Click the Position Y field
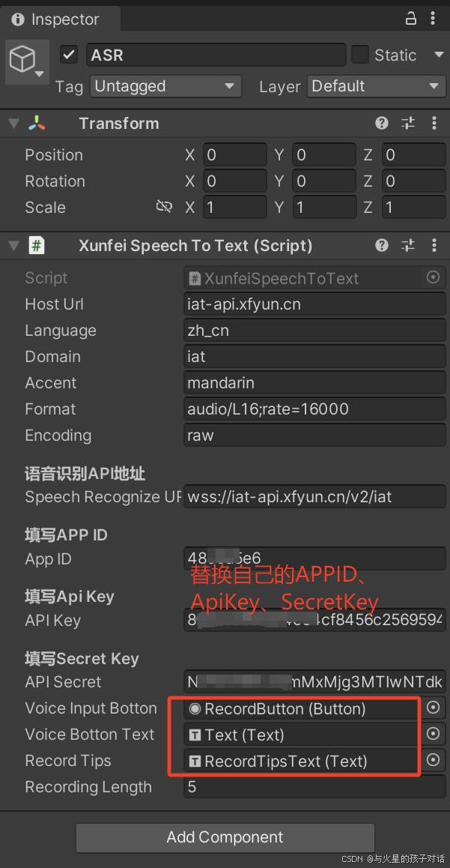 click(x=324, y=155)
